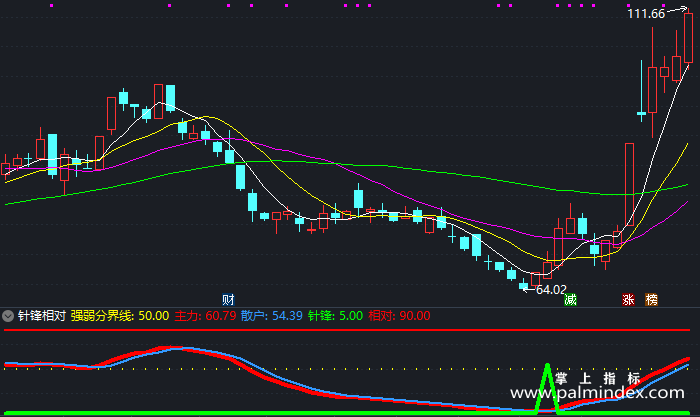The height and width of the screenshot is (417, 700).
Task: Click the 主力: 60.79 value label
Action: point(205,316)
